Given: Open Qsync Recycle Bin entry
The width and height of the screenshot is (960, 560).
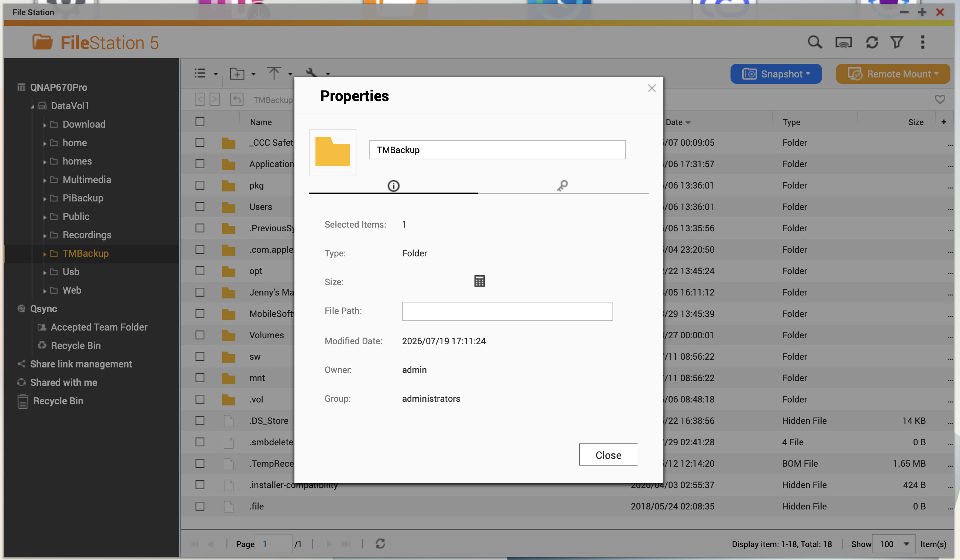Looking at the screenshot, I should pyautogui.click(x=75, y=346).
